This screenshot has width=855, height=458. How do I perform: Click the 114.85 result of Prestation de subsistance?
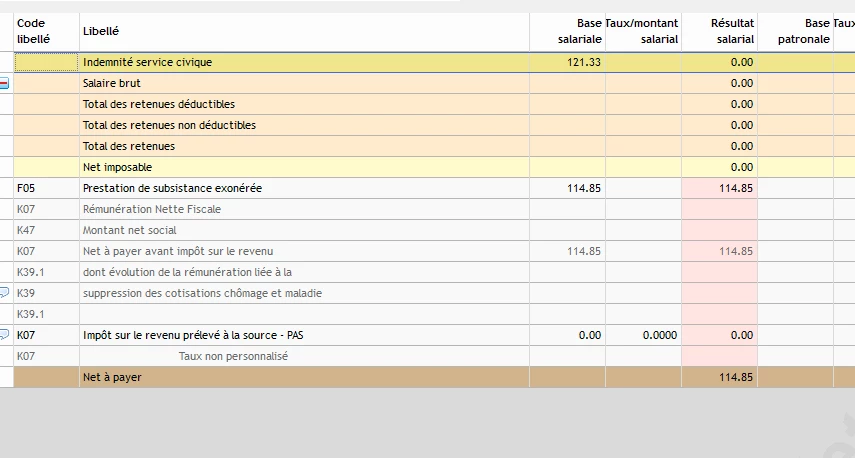point(719,188)
